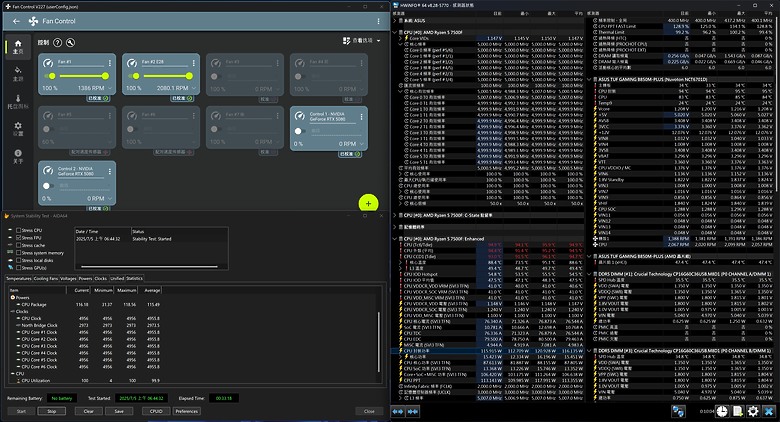Enable Stress cache checkbox
This screenshot has height=422, width=780.
click(x=18, y=245)
